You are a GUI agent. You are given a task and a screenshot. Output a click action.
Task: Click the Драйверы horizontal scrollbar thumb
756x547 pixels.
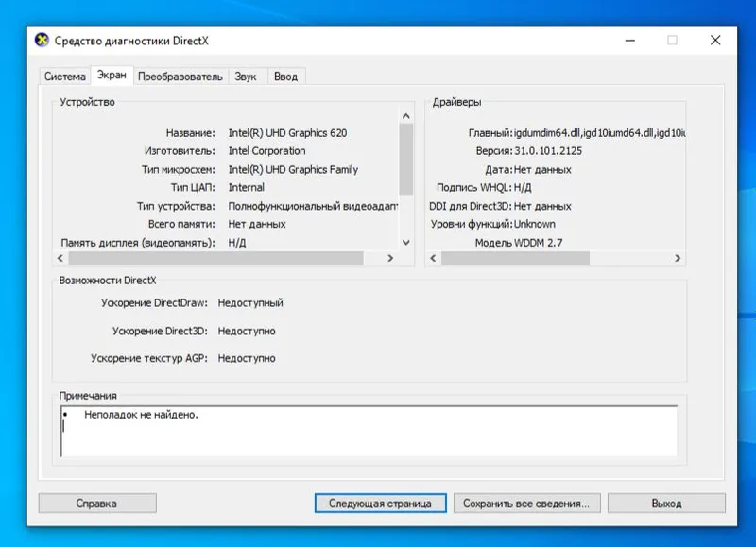tap(515, 258)
